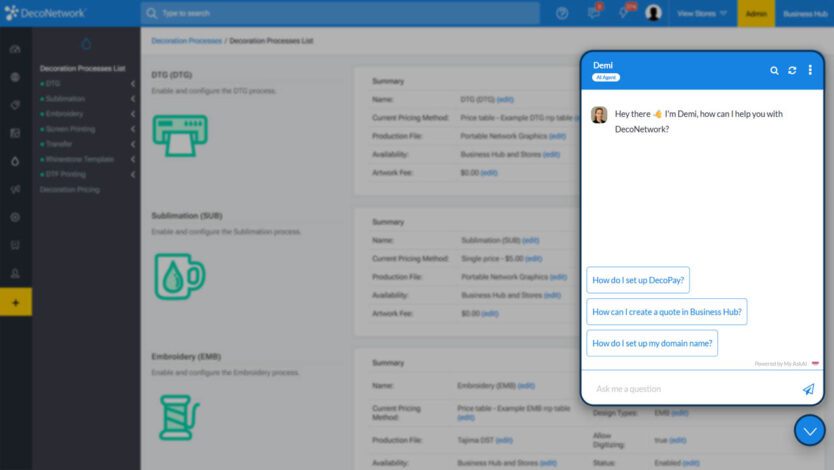Viewport: 834px width, 470px height.
Task: Edit Embroidery Tajima DST production file
Action: click(504, 440)
